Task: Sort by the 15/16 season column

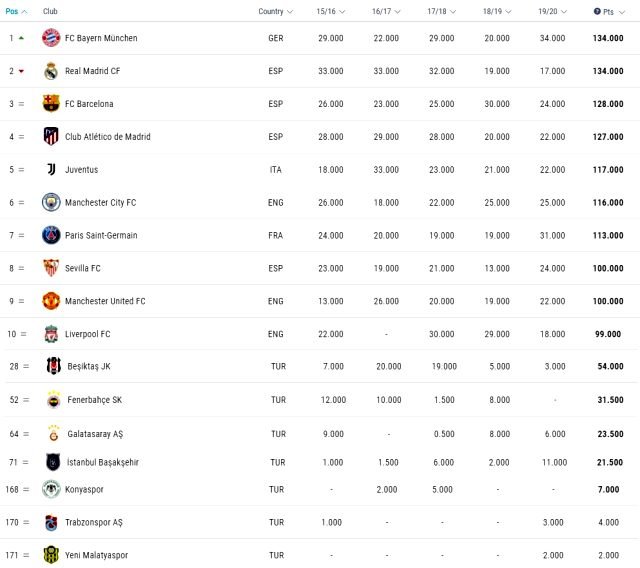Action: pyautogui.click(x=330, y=12)
